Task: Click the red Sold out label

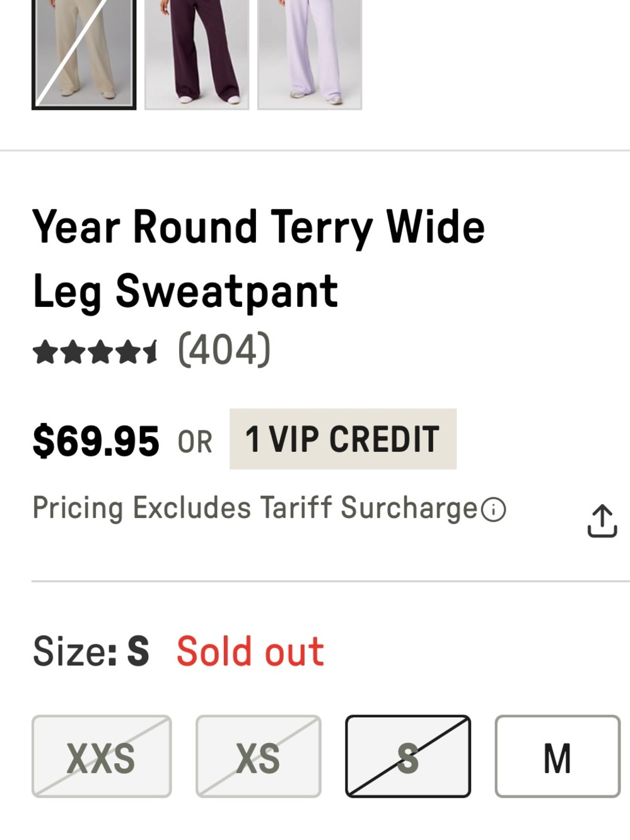Action: click(250, 652)
